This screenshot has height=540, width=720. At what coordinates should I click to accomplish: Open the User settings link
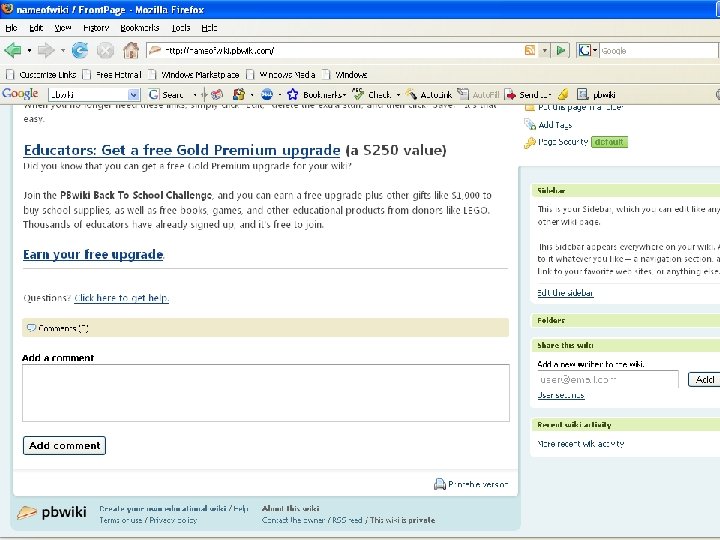[561, 395]
